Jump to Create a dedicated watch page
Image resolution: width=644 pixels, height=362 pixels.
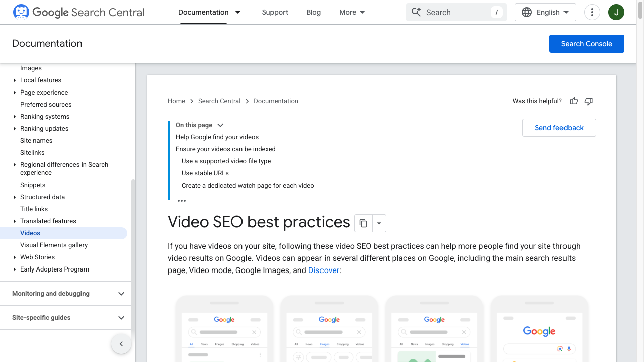(248, 186)
